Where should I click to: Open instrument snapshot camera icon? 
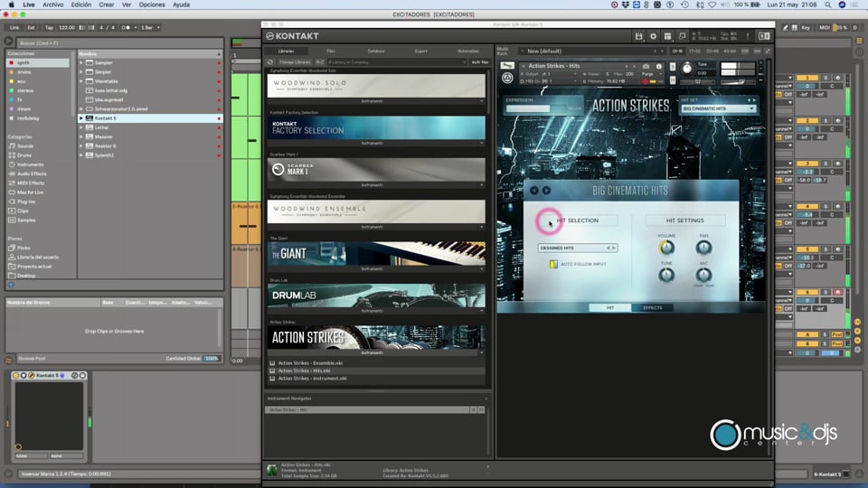[646, 66]
